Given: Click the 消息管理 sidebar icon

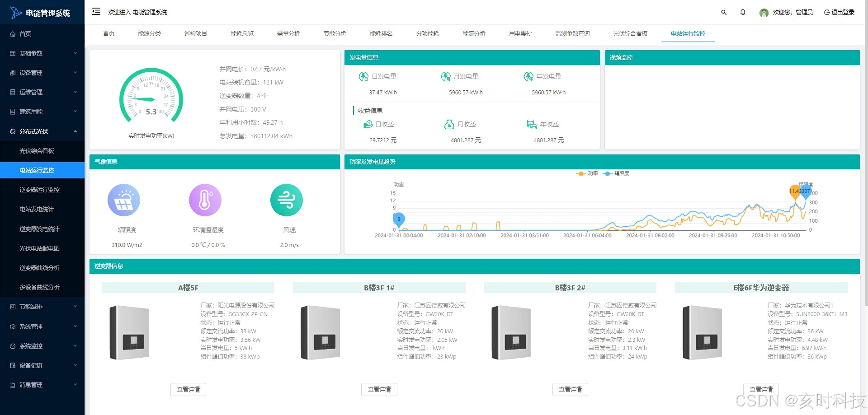Looking at the screenshot, I should (13, 385).
